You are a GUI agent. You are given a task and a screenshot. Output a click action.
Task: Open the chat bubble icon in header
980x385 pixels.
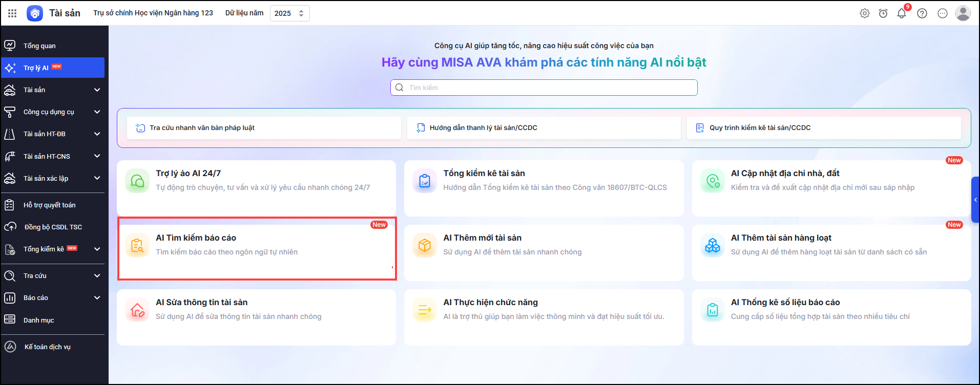coord(943,13)
